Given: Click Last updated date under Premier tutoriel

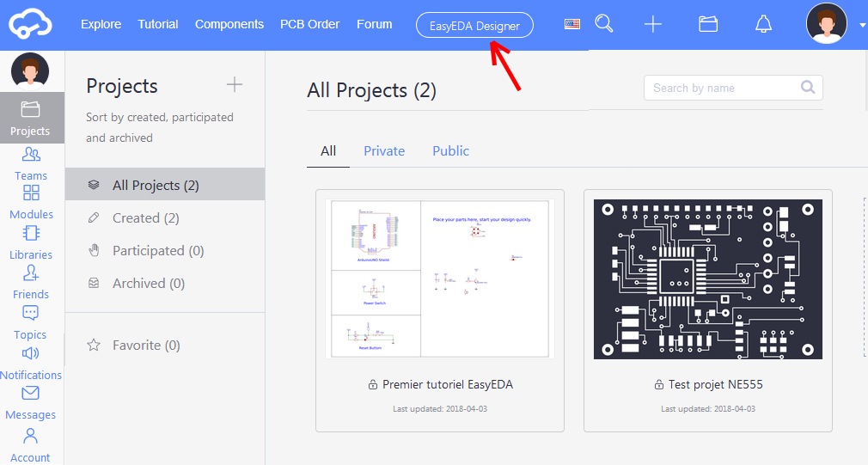Looking at the screenshot, I should click(x=440, y=408).
